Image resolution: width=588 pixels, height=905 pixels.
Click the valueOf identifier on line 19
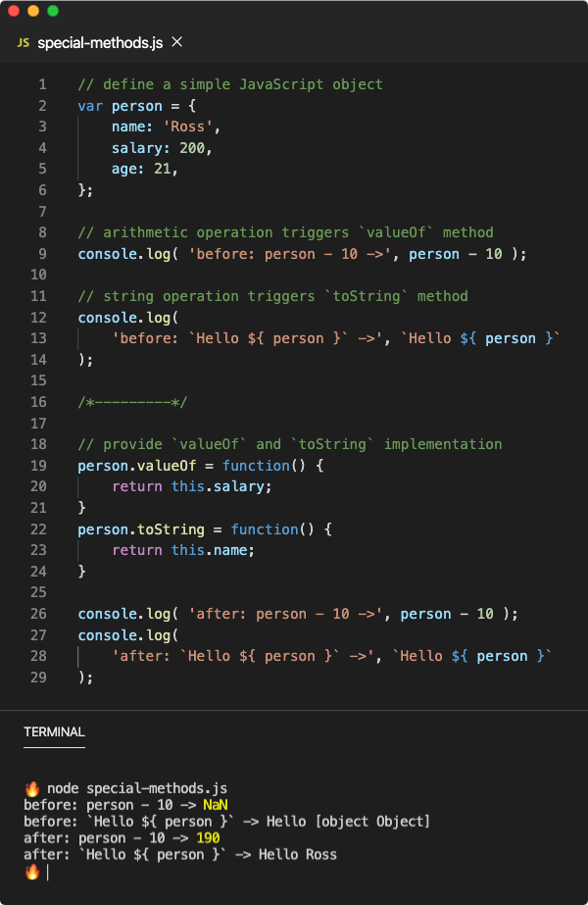coord(167,465)
